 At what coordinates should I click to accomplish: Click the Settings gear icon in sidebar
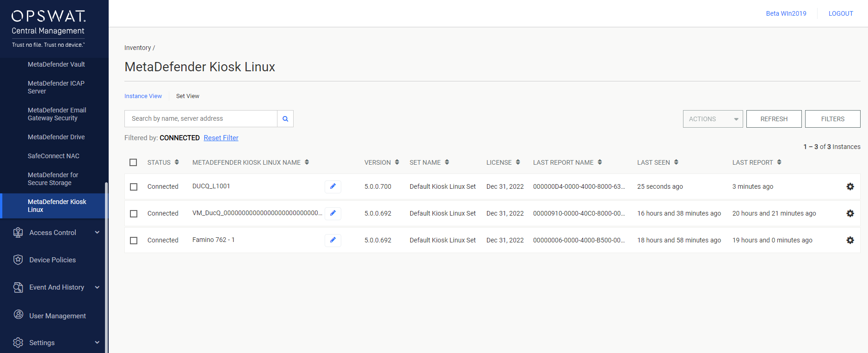point(18,343)
